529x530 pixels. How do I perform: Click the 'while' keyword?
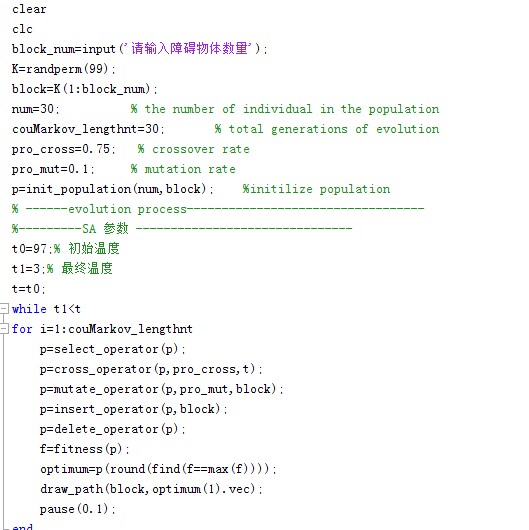pyautogui.click(x=29, y=309)
